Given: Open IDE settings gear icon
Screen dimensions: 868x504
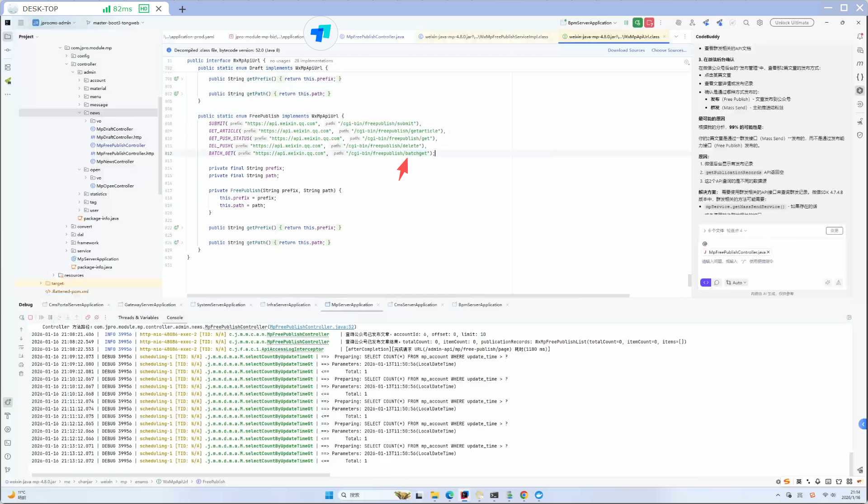Looking at the screenshot, I should coord(760,23).
